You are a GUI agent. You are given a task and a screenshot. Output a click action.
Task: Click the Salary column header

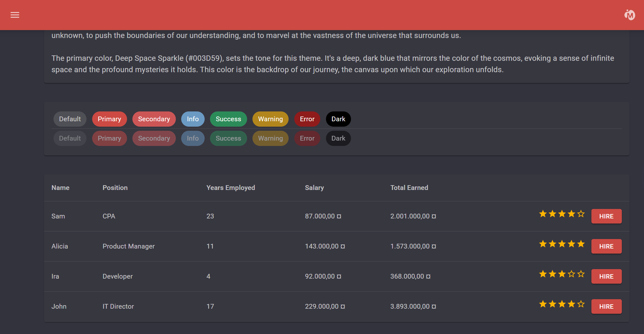coord(314,188)
